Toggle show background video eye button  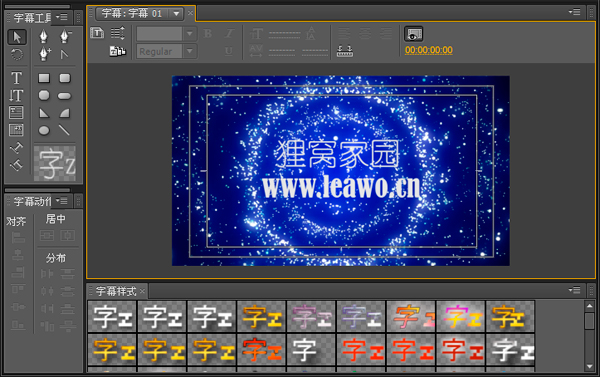[414, 34]
